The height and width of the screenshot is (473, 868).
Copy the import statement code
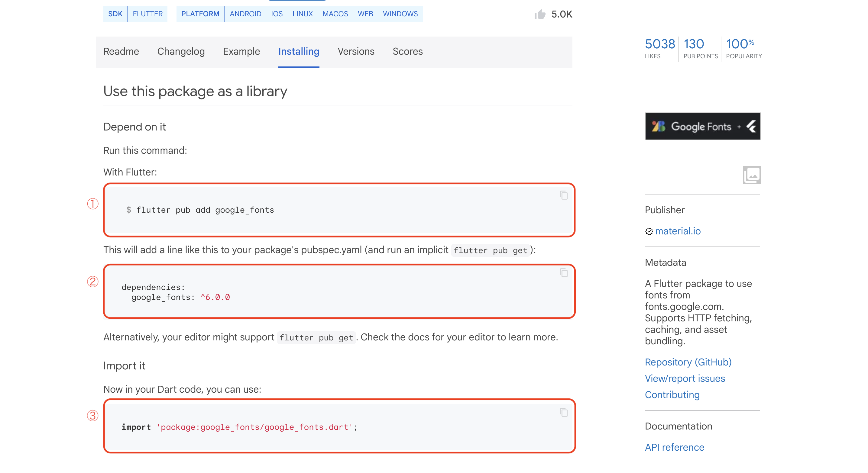pyautogui.click(x=563, y=412)
